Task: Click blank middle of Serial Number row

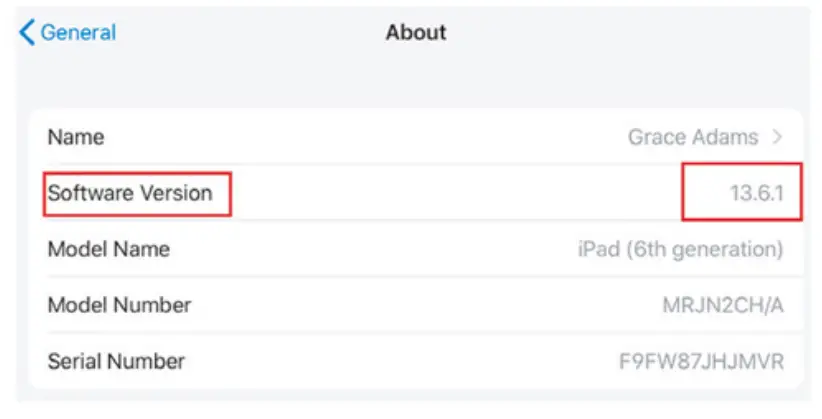Action: click(400, 361)
